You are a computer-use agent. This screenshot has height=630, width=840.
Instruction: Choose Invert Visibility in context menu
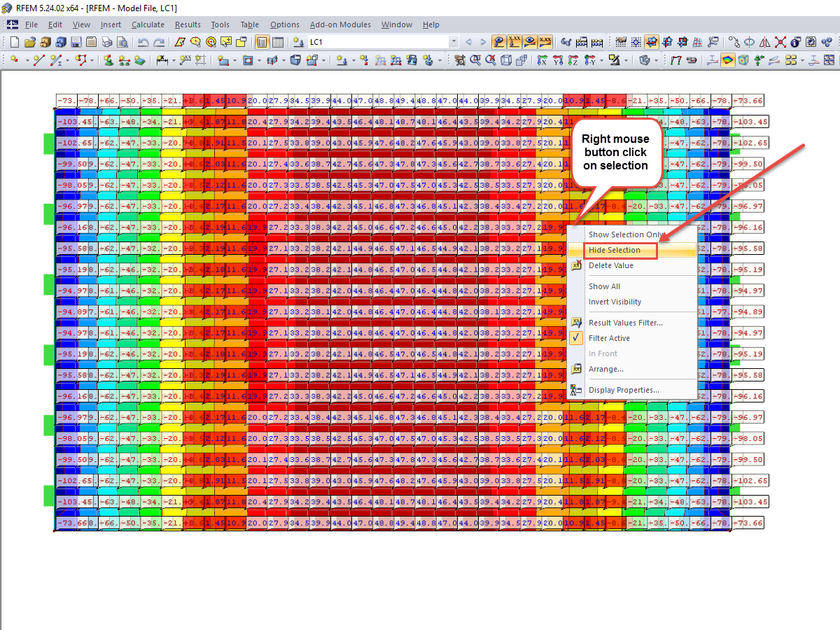pyautogui.click(x=632, y=302)
